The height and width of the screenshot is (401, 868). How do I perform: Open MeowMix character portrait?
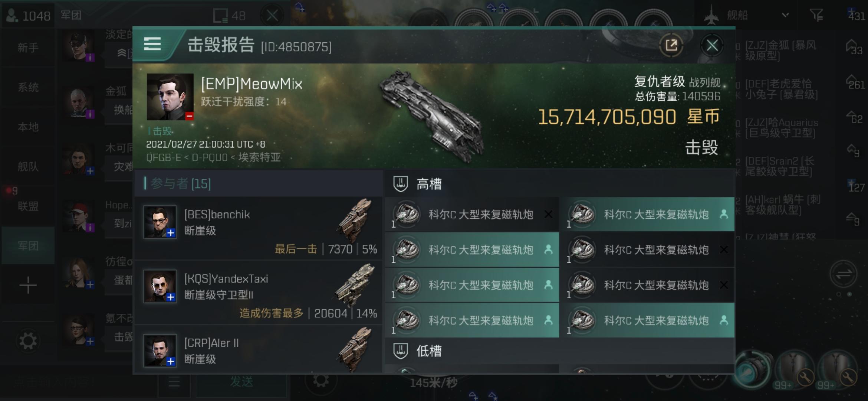click(170, 97)
